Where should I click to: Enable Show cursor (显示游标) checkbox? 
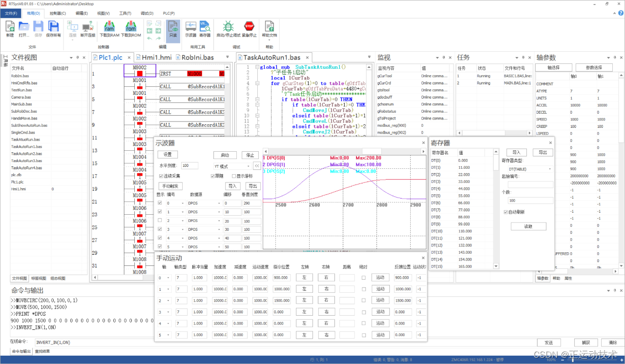pos(234,176)
